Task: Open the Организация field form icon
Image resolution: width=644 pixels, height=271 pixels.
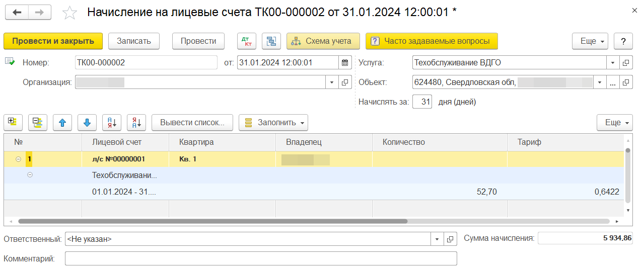Action: [x=345, y=82]
